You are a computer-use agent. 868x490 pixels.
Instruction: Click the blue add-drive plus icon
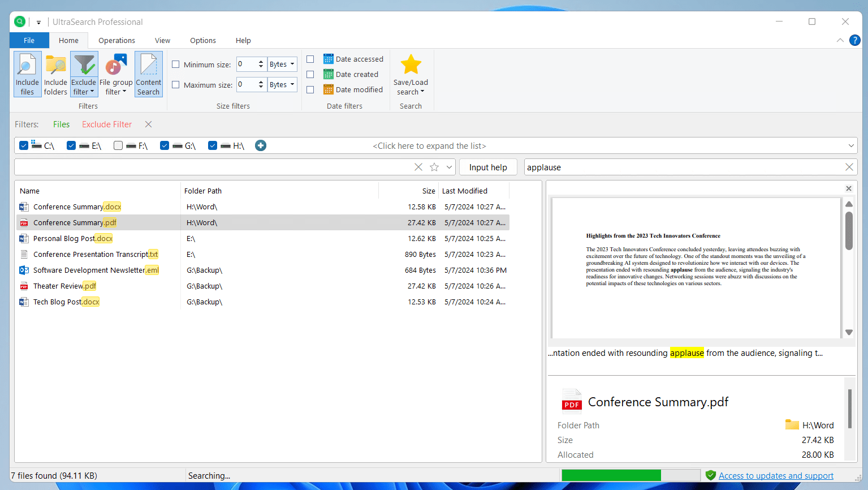pyautogui.click(x=261, y=145)
